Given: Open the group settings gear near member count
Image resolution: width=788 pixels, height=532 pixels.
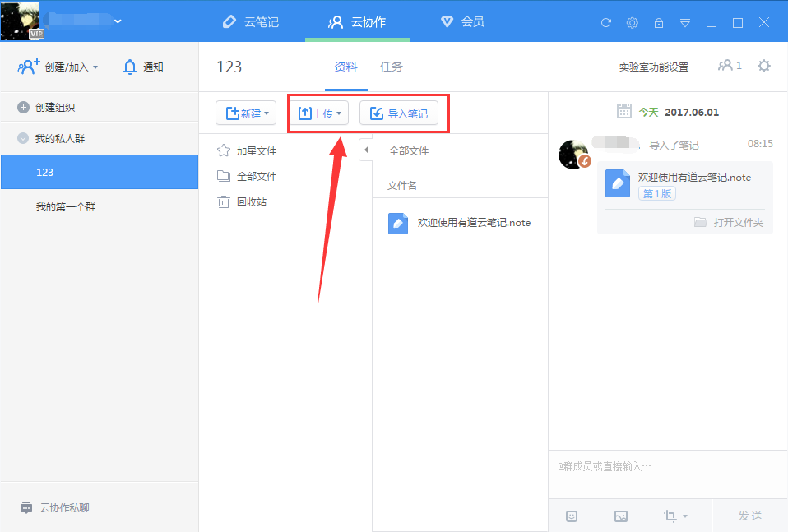Looking at the screenshot, I should tap(763, 67).
